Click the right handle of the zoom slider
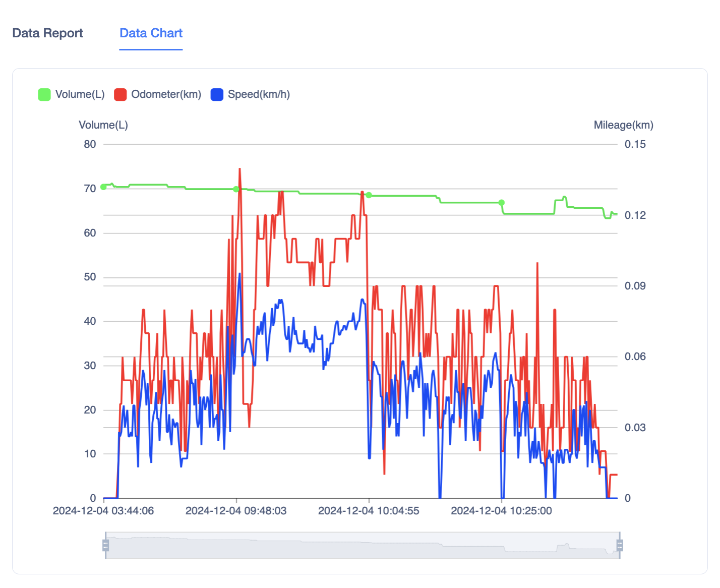Image resolution: width=720 pixels, height=588 pixels. click(620, 545)
